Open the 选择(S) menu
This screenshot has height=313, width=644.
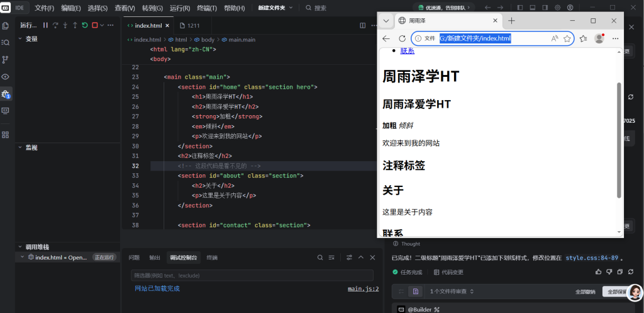(x=97, y=8)
